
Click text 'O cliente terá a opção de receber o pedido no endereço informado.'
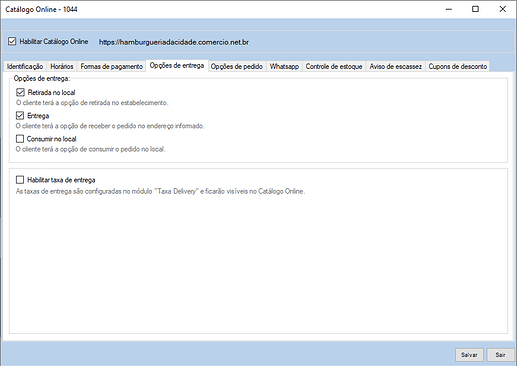click(110, 126)
